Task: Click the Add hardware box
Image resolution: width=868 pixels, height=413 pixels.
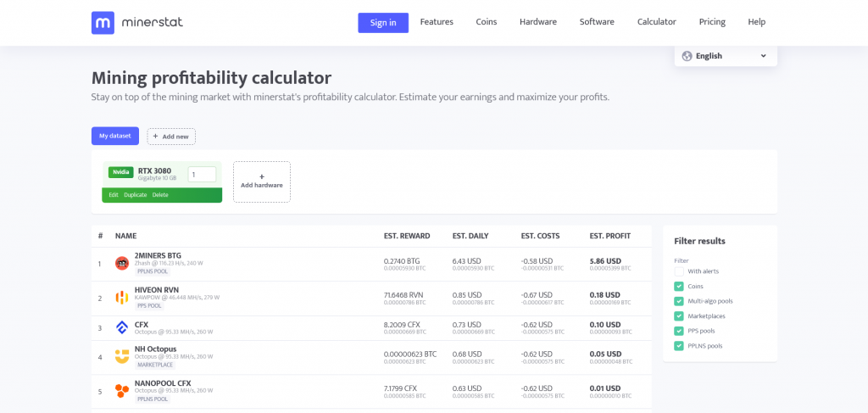Action: pos(262,181)
